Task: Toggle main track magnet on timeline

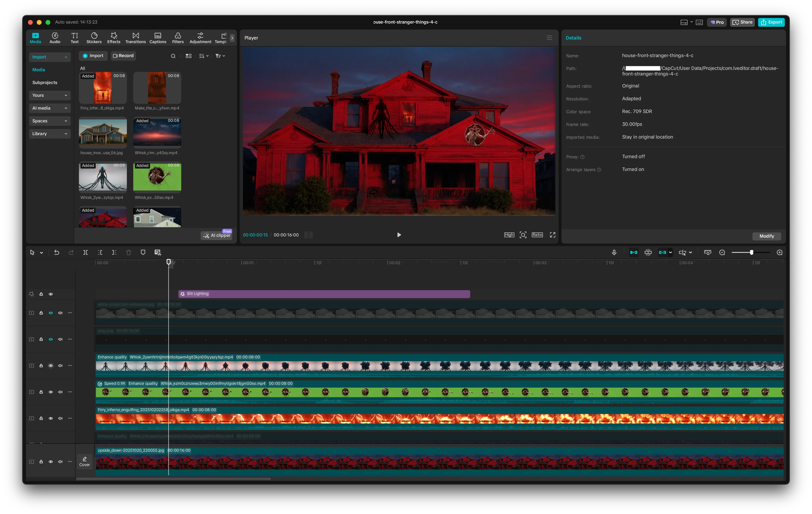Action: pyautogui.click(x=634, y=252)
